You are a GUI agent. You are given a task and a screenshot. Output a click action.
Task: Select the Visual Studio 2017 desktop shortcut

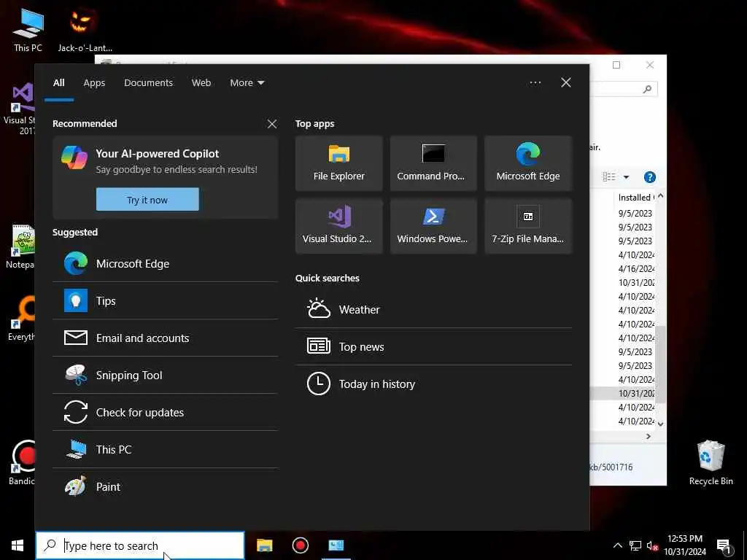19,109
